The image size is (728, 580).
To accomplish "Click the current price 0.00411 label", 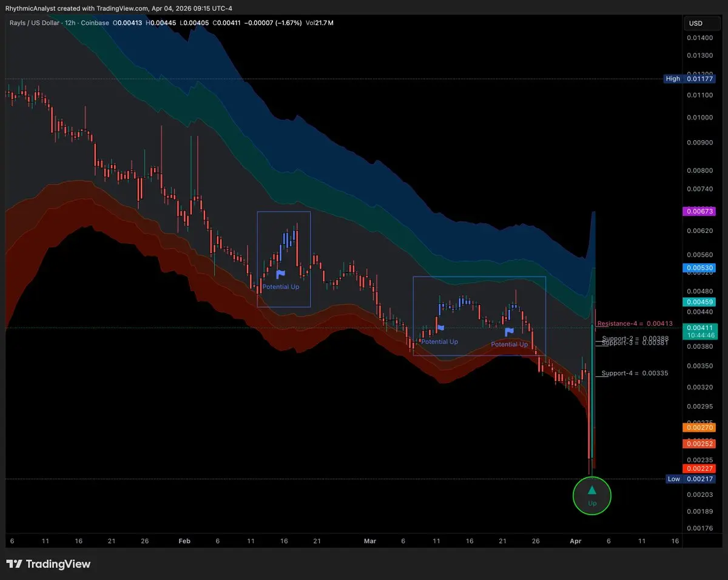I will click(x=699, y=328).
